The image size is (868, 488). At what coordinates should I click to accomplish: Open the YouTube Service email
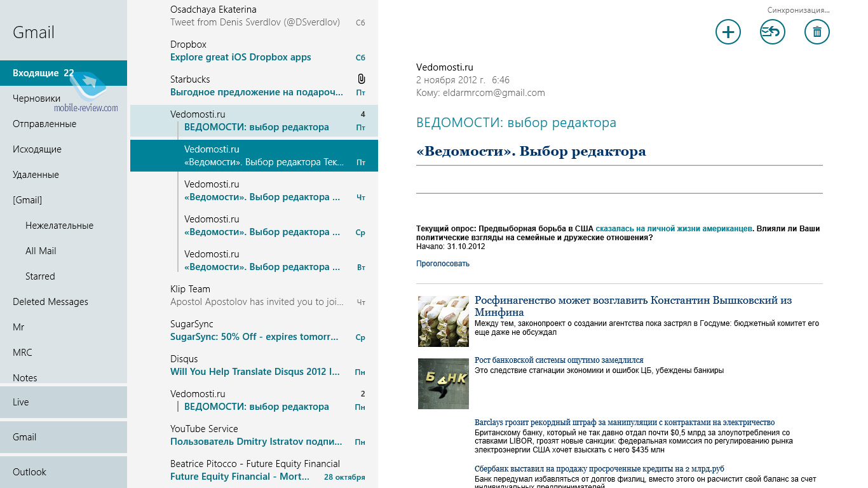pos(254,435)
